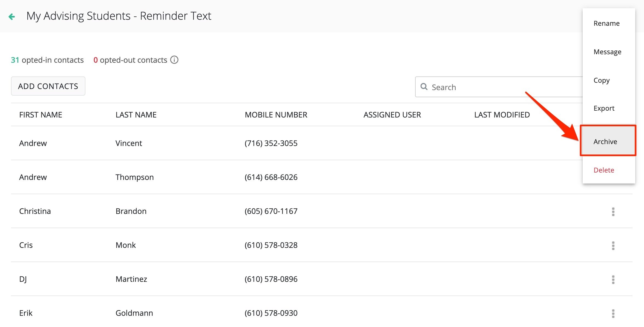Click the 31 opted-in contacts link

[47, 60]
